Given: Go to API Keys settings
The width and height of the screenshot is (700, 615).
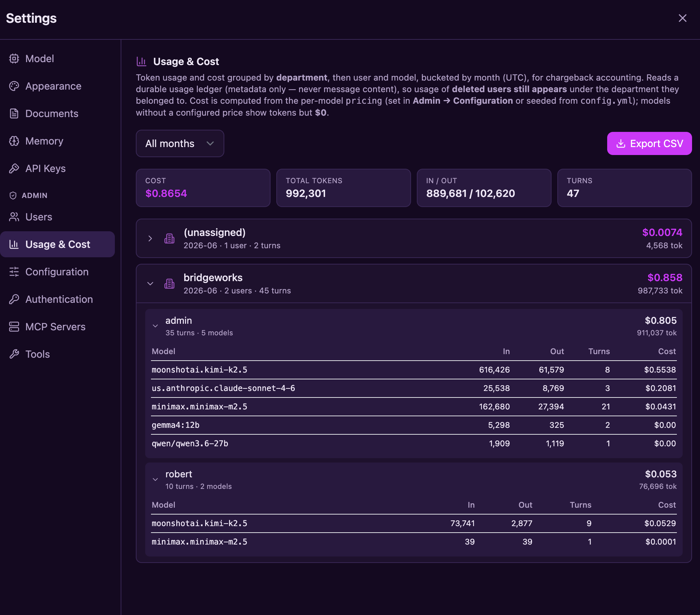Looking at the screenshot, I should pyautogui.click(x=57, y=168).
